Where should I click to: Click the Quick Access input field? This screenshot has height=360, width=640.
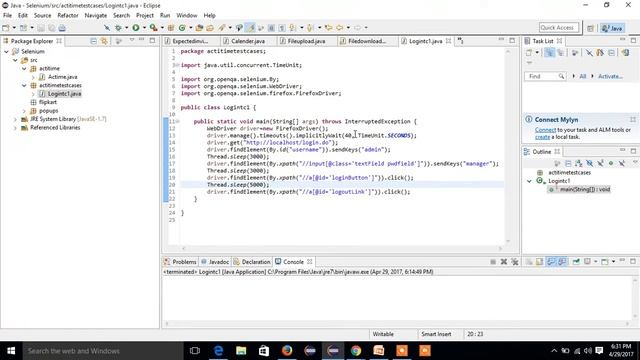[x=559, y=28]
